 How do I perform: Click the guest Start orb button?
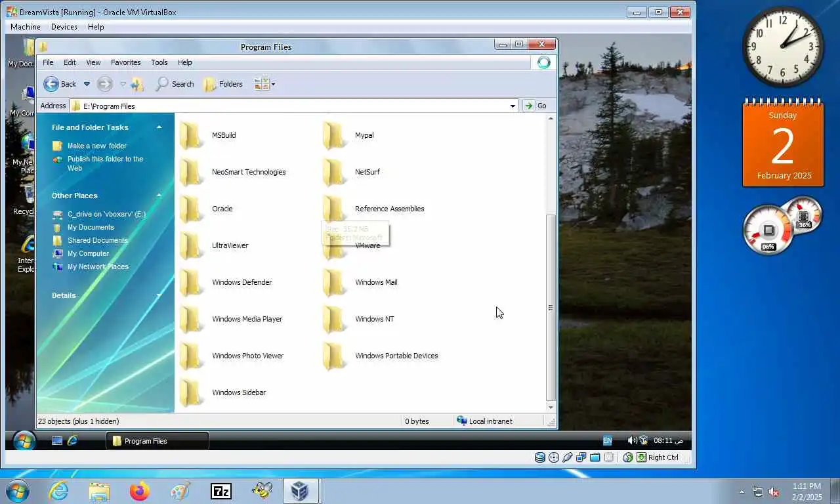coord(24,440)
